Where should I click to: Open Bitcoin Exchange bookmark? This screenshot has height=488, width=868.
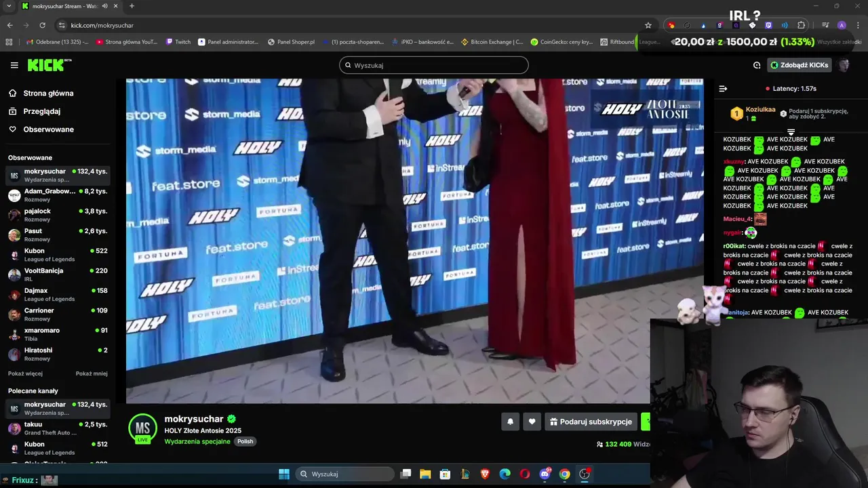(492, 42)
